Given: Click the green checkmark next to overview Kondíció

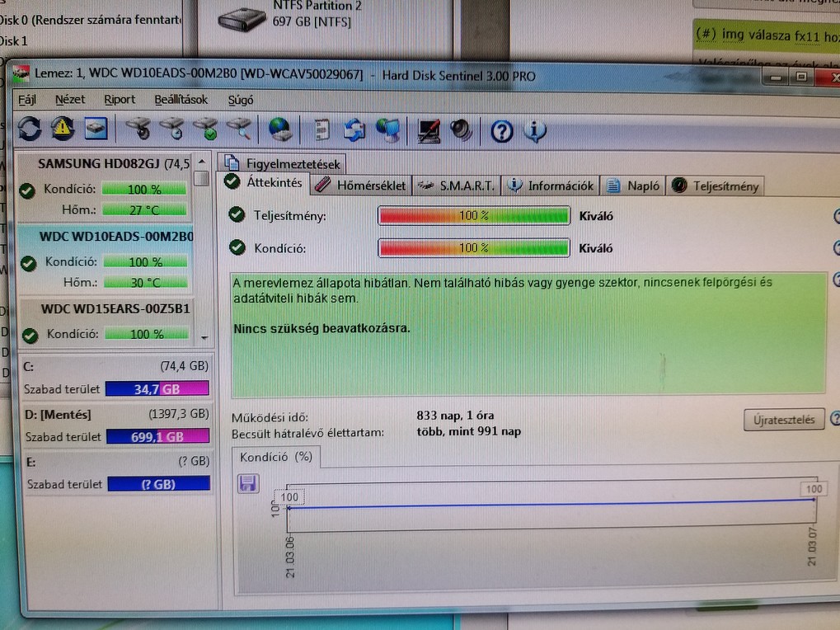Looking at the screenshot, I should click(237, 247).
